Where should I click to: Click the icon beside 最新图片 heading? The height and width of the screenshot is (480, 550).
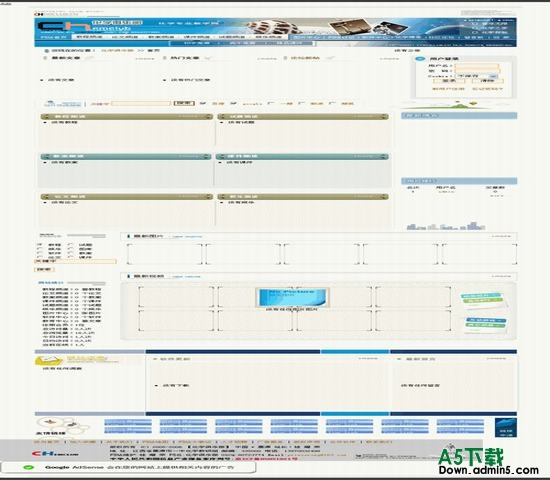(128, 236)
